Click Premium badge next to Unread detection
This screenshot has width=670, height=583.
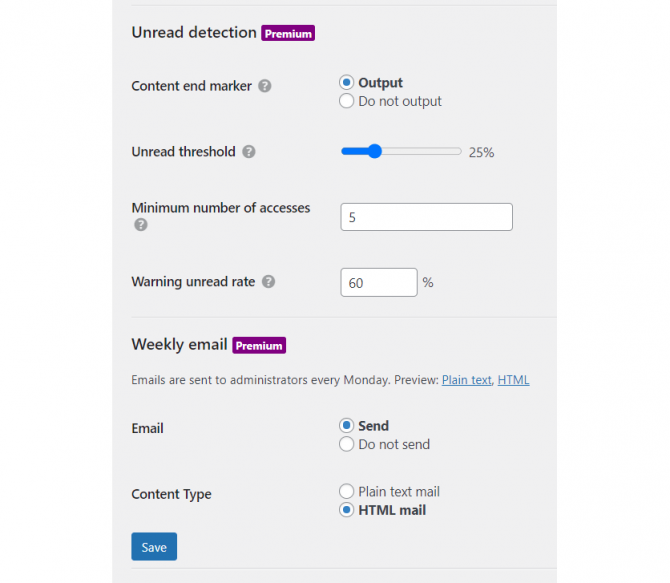(x=288, y=33)
